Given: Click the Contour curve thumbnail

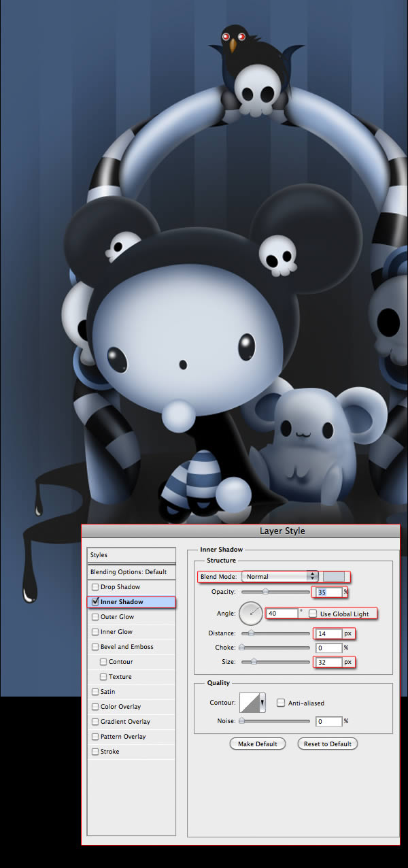Looking at the screenshot, I should [249, 703].
